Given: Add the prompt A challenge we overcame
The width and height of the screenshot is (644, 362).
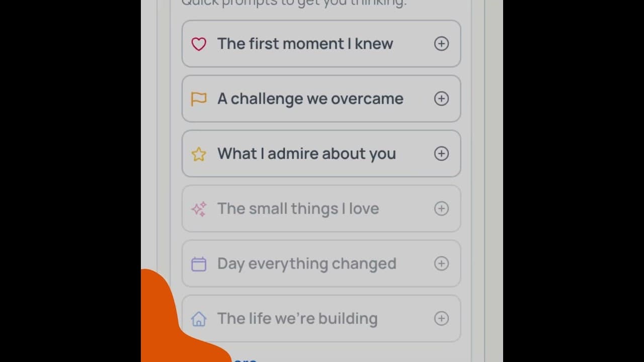Looking at the screenshot, I should click(441, 99).
